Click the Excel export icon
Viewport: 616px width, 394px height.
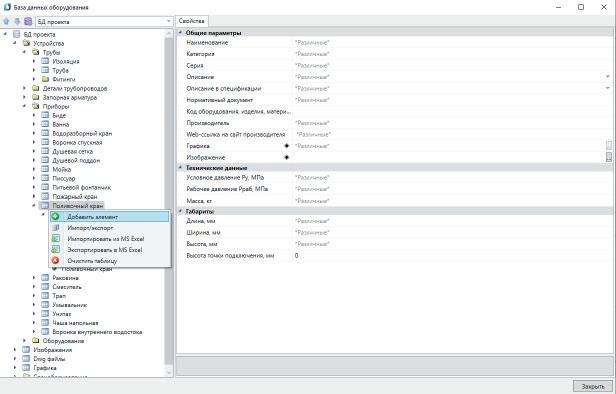tap(56, 249)
